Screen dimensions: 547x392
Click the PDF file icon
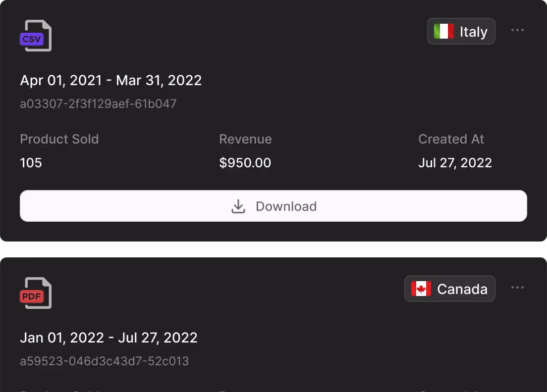[36, 293]
